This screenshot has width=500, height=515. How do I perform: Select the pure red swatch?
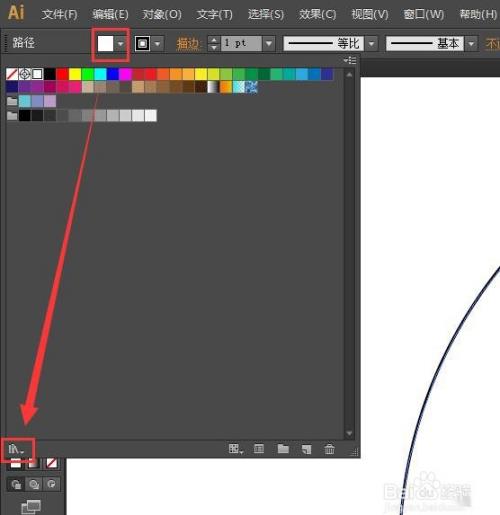(62, 74)
